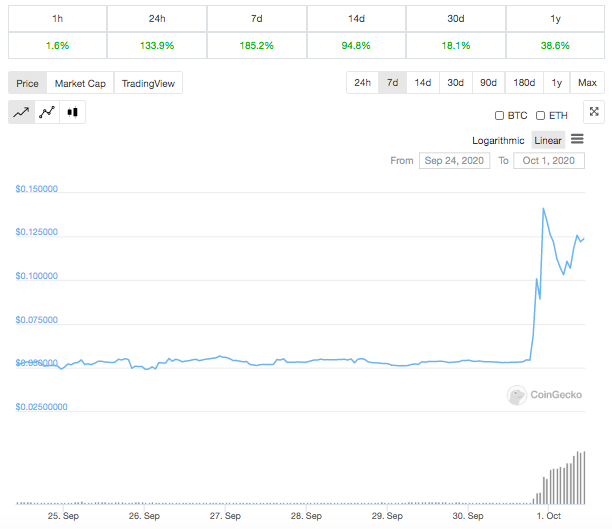Click the 1h column header cell

pyautogui.click(x=57, y=19)
